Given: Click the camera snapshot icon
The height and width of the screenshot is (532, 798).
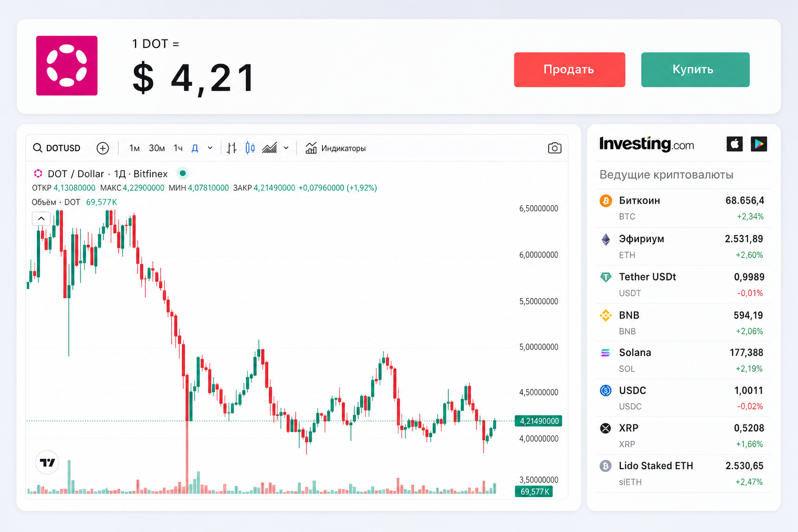Looking at the screenshot, I should pos(554,148).
